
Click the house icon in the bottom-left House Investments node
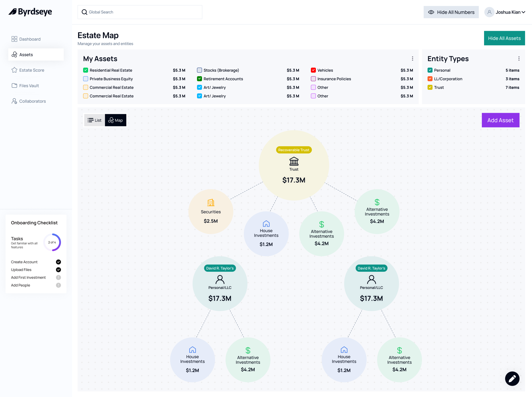pyautogui.click(x=193, y=350)
